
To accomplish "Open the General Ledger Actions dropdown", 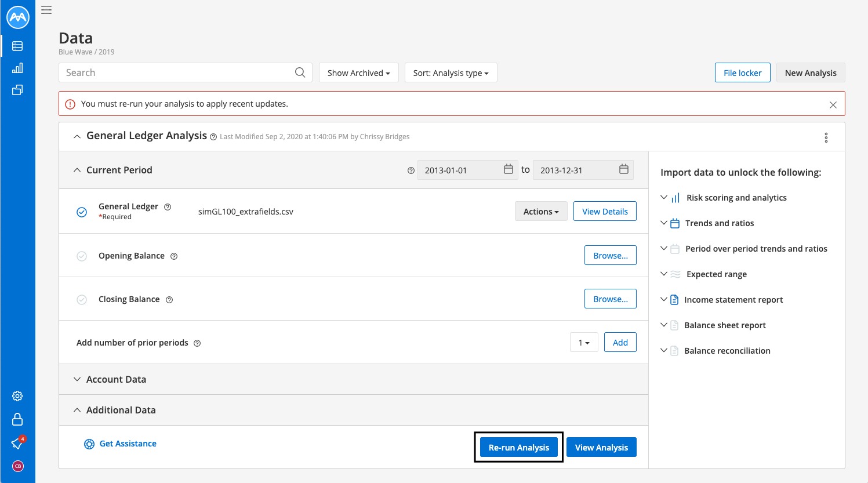I will 541,212.
